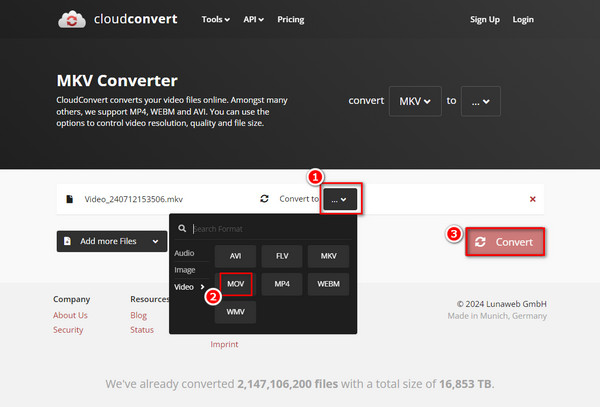Choose MKV as output format

[x=328, y=256]
